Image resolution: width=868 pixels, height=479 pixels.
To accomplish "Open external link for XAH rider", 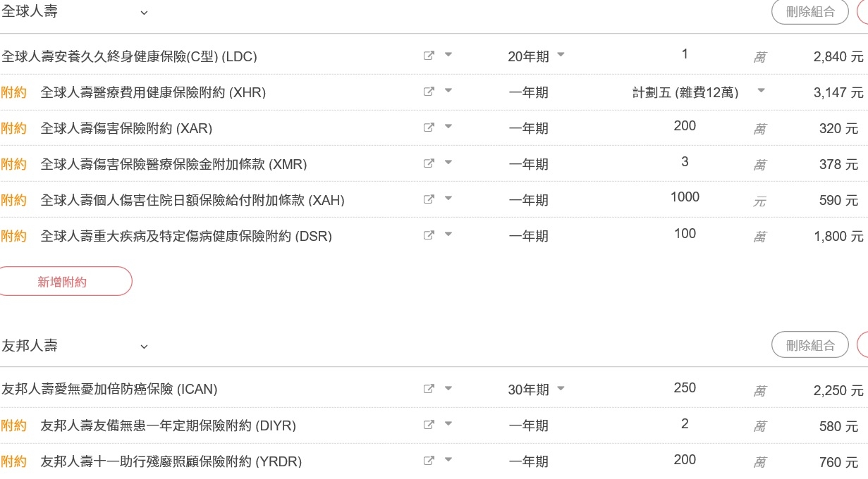I will tap(429, 199).
